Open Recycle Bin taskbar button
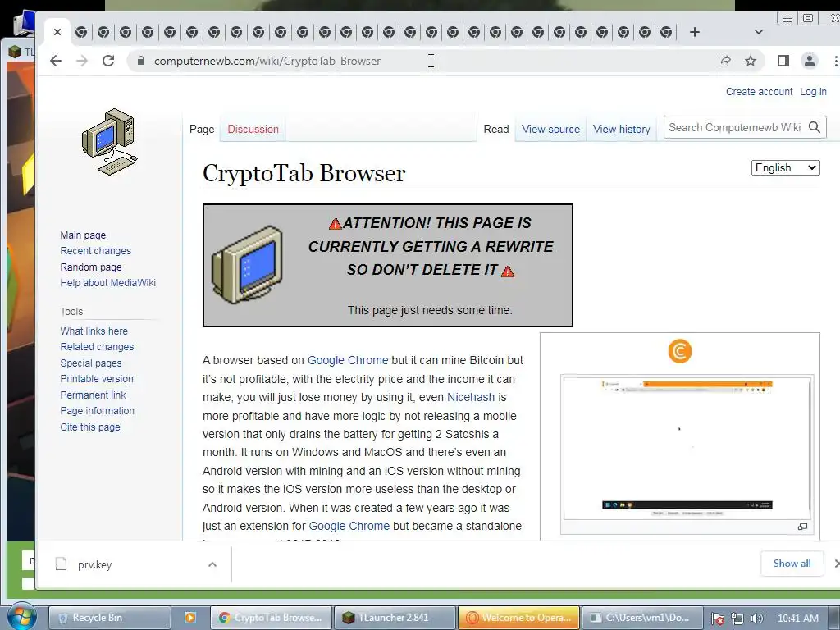This screenshot has height=630, width=840. tap(110, 618)
